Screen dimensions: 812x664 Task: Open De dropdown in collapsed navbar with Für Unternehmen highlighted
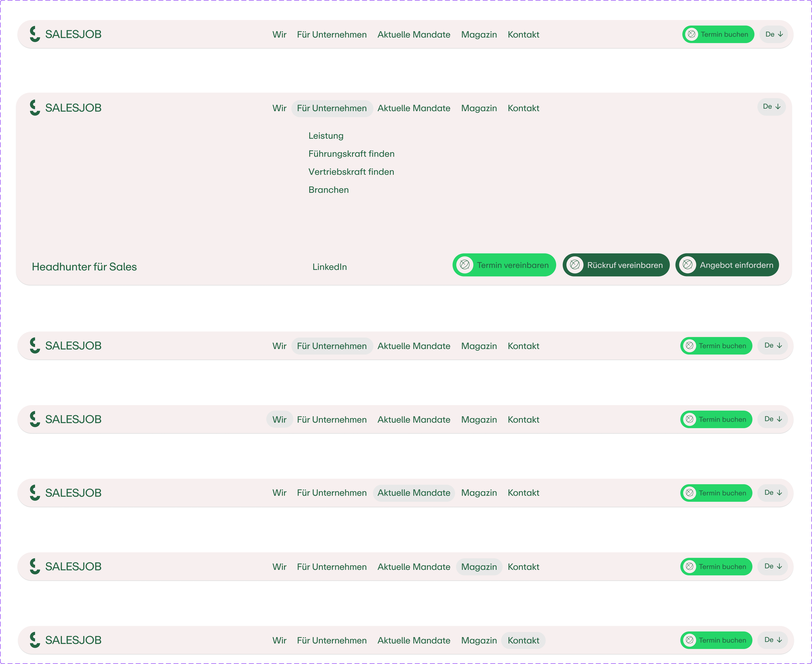tap(773, 345)
